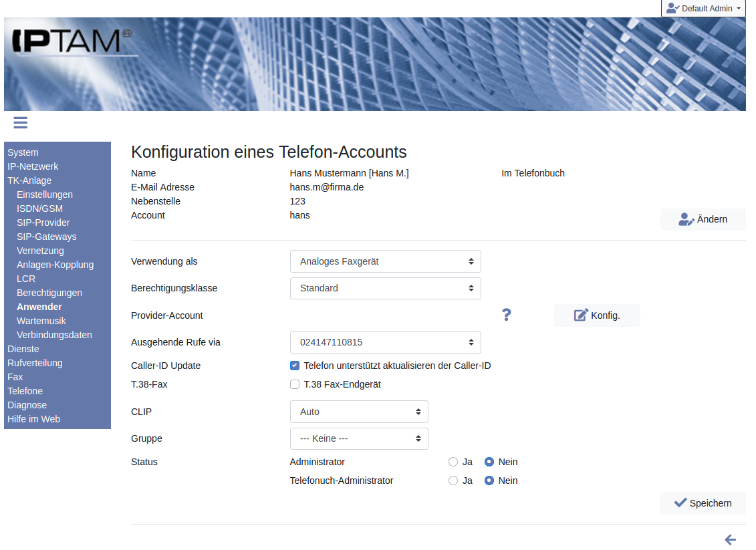Open the CLIP dropdown

tap(359, 412)
